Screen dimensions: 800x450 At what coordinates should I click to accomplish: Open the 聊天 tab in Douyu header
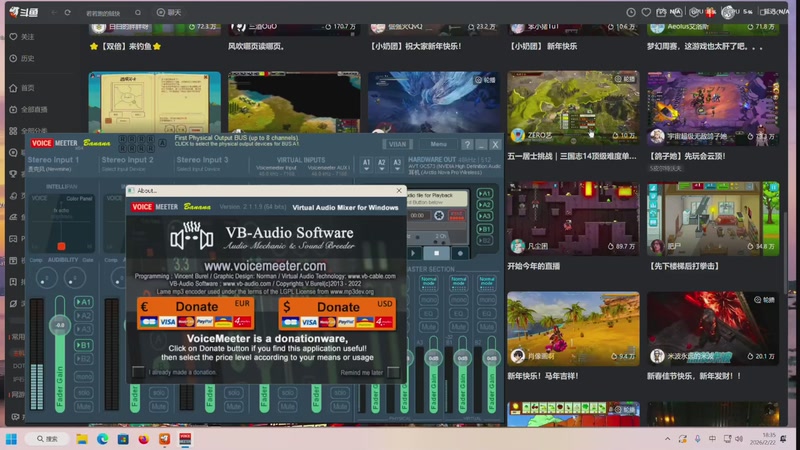pos(169,12)
